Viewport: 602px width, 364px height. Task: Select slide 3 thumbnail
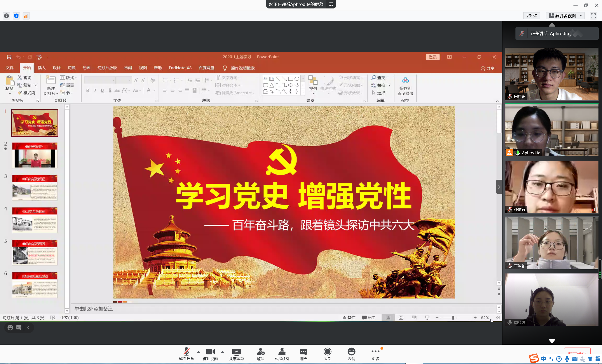(x=35, y=188)
